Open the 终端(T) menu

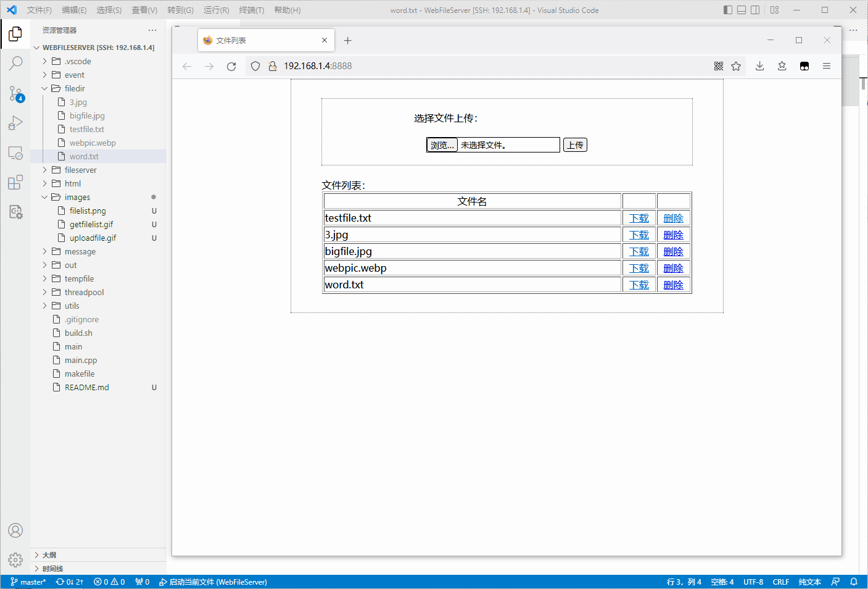(252, 10)
